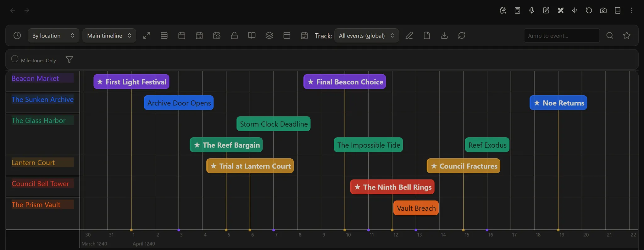Open the Archive Door Opens event
This screenshot has height=250, width=644.
point(179,103)
